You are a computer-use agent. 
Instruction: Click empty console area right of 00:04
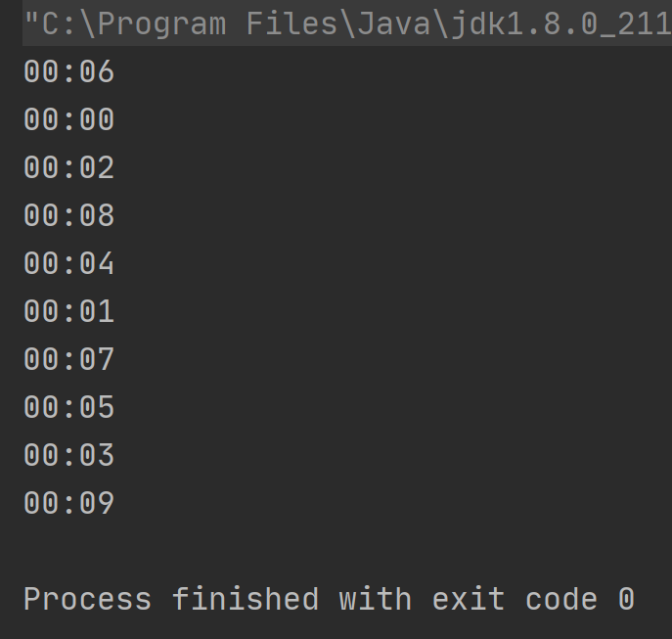385,263
